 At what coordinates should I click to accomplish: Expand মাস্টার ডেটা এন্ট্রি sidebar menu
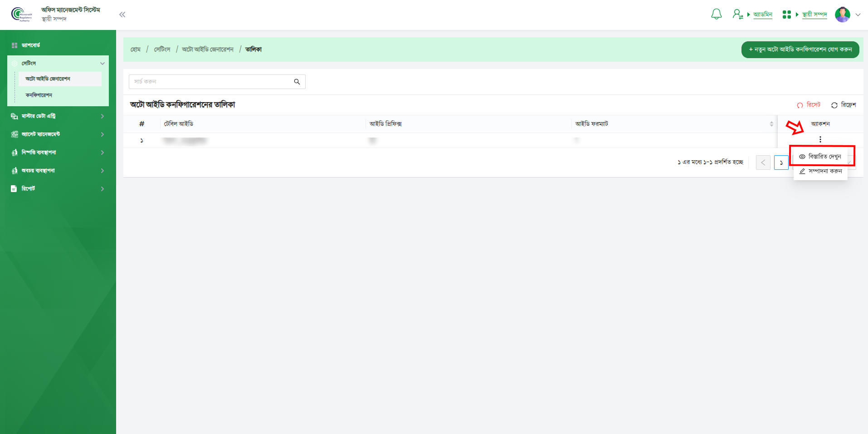tap(58, 116)
